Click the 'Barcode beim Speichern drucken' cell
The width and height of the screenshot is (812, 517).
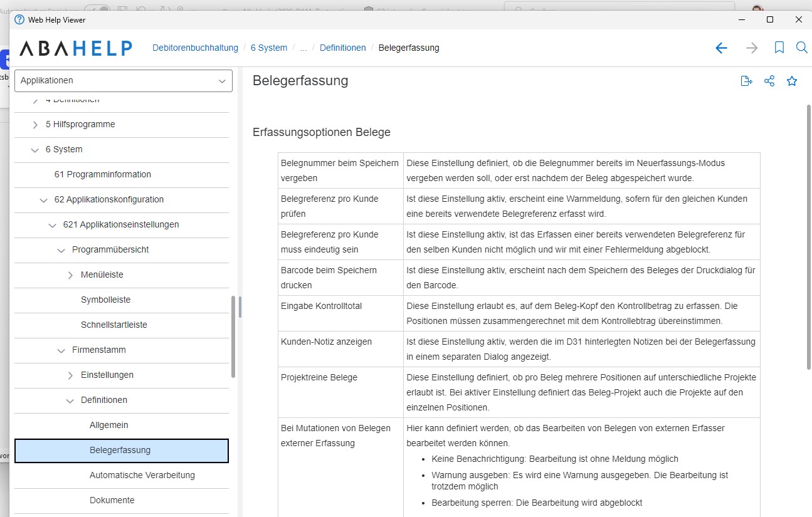340,278
